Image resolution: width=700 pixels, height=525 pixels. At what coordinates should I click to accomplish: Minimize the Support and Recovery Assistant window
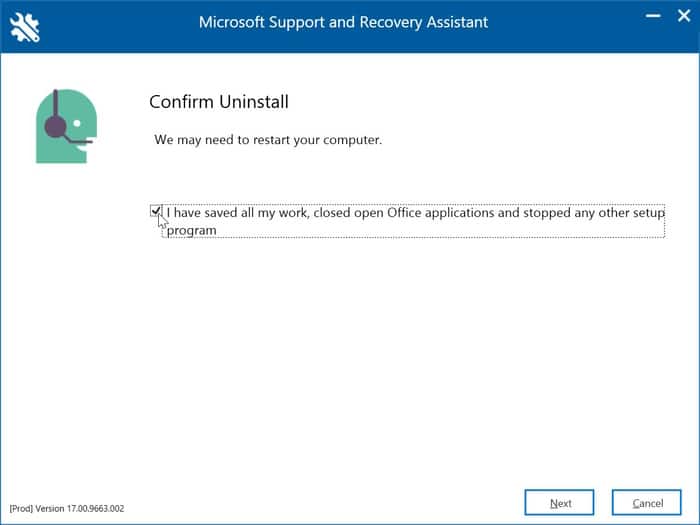653,16
